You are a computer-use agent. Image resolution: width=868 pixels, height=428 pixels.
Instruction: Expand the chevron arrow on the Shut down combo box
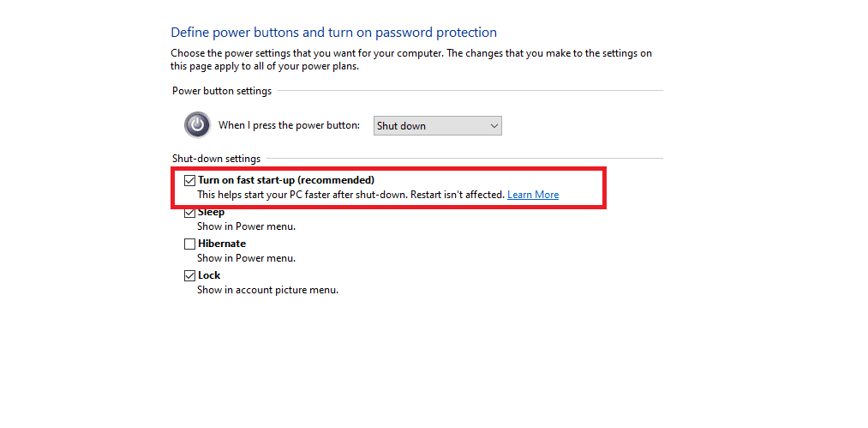(x=494, y=126)
